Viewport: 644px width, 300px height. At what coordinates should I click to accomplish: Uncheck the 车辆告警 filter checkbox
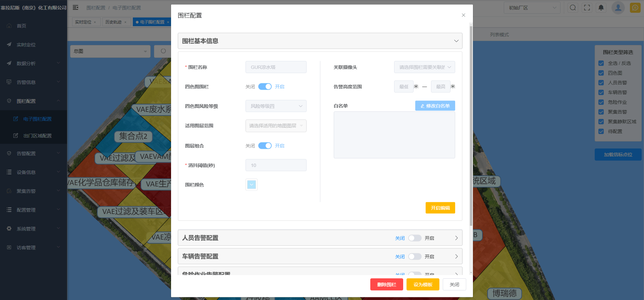coord(601,92)
